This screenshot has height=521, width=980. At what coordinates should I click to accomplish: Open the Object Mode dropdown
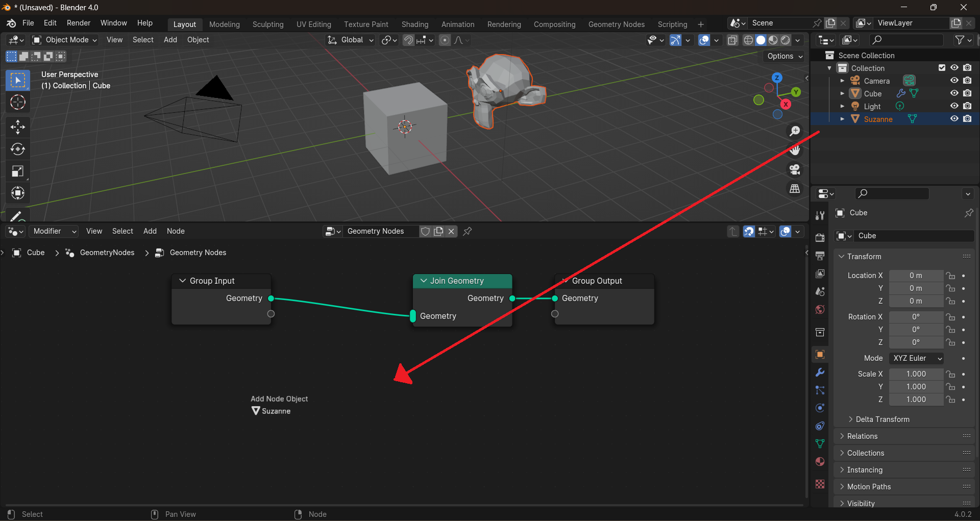coord(64,40)
